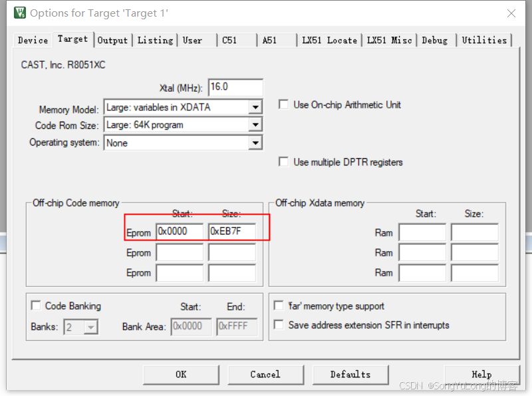
Task: Open the Help button
Action: [x=481, y=375]
